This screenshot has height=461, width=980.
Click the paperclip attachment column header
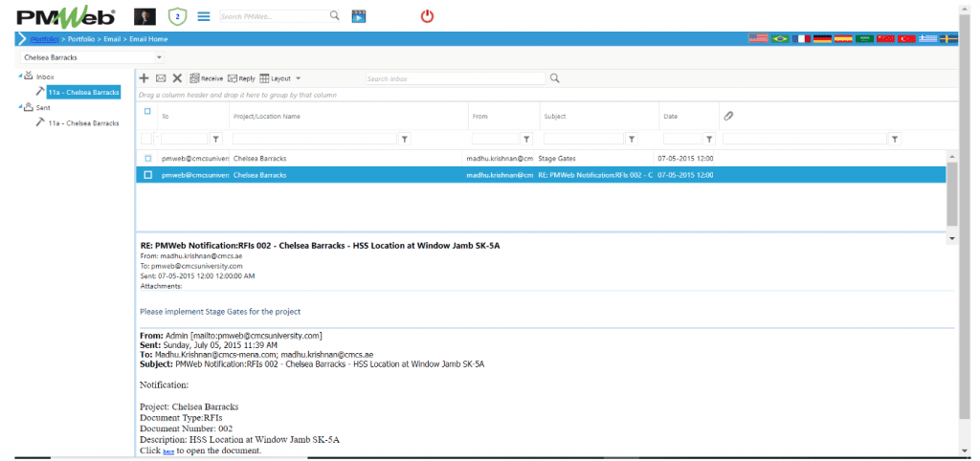(728, 116)
